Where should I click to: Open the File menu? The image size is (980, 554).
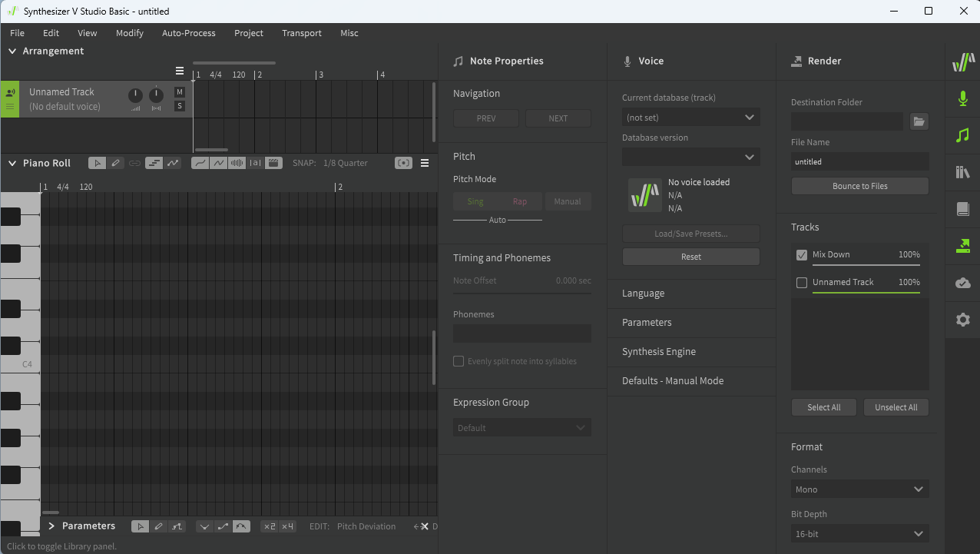click(17, 33)
